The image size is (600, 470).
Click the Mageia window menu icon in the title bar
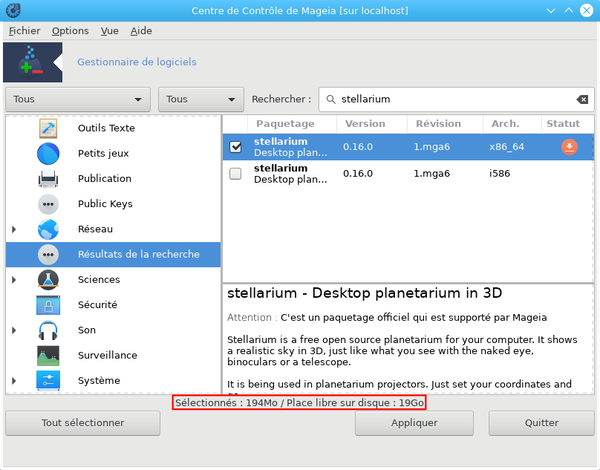[13, 10]
